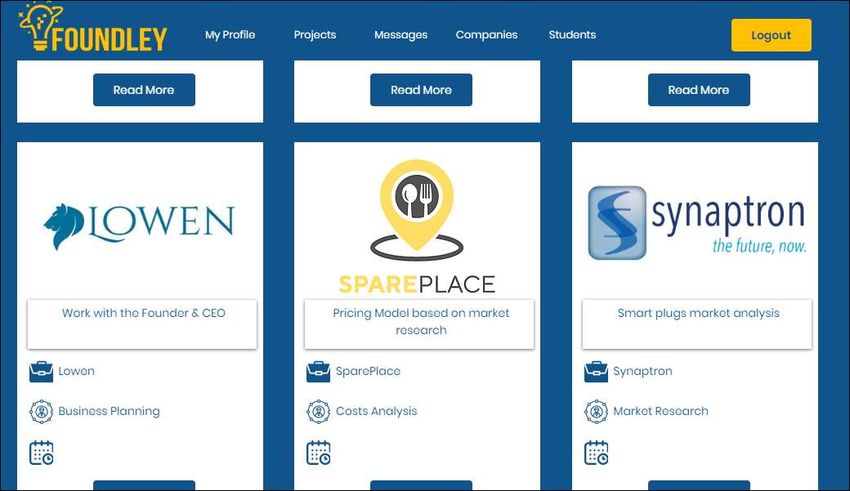
Task: Select the 'SparePlace' company name text
Action: 368,371
